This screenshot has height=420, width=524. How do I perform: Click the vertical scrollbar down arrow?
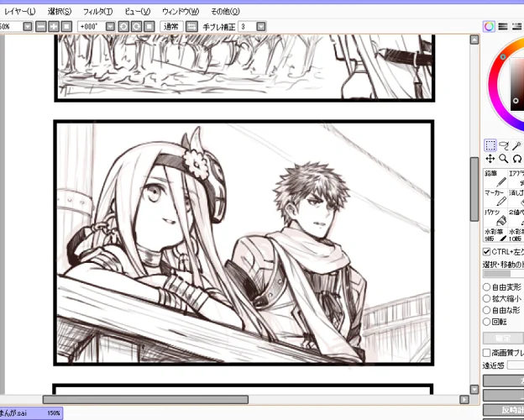(x=474, y=389)
